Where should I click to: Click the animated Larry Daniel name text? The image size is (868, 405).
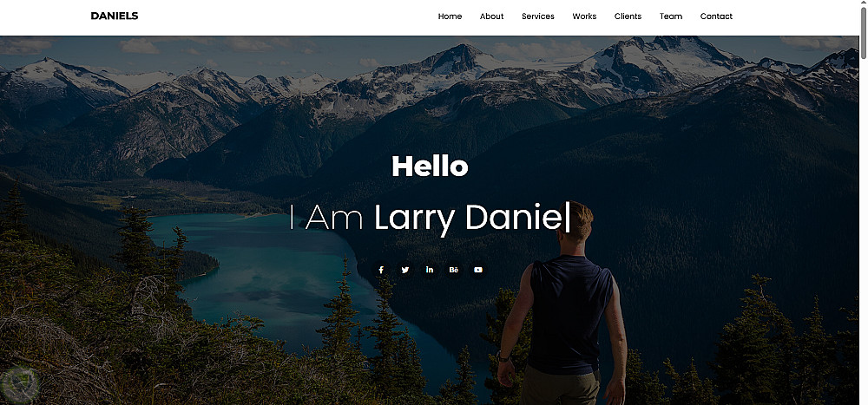pos(468,218)
